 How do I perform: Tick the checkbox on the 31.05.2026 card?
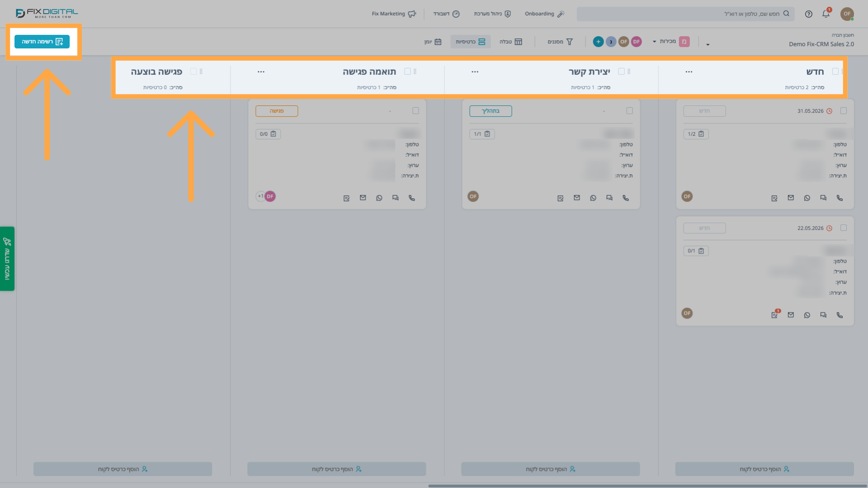pos(844,111)
